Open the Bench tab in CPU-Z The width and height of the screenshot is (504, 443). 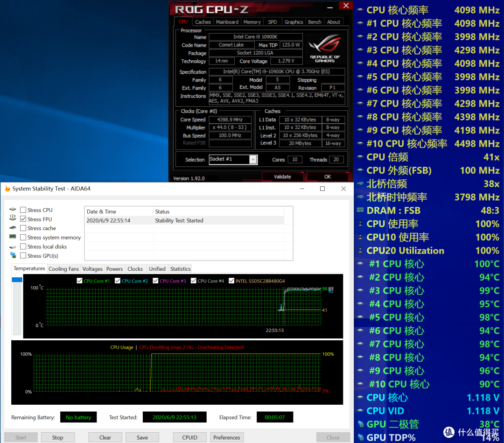pyautogui.click(x=315, y=22)
